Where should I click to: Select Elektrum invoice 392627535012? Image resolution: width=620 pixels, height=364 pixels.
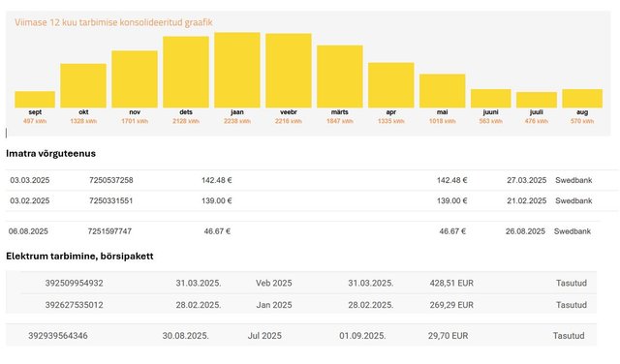click(74, 305)
